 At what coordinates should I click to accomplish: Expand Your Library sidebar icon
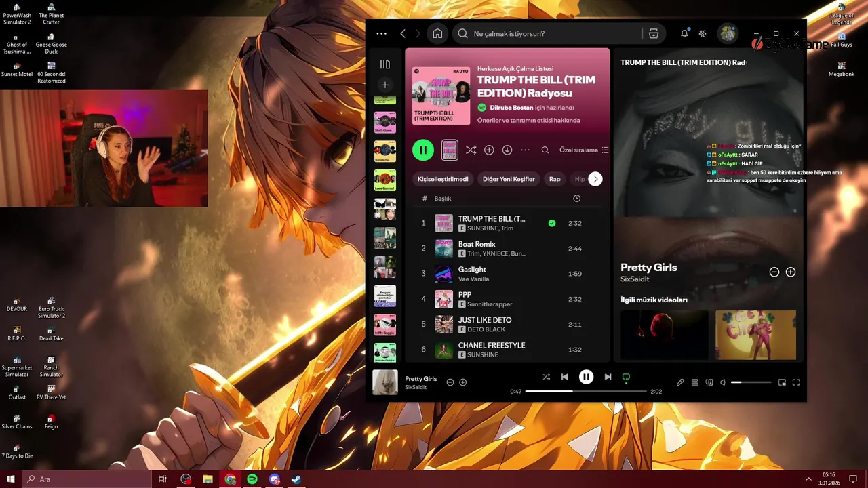(x=385, y=64)
